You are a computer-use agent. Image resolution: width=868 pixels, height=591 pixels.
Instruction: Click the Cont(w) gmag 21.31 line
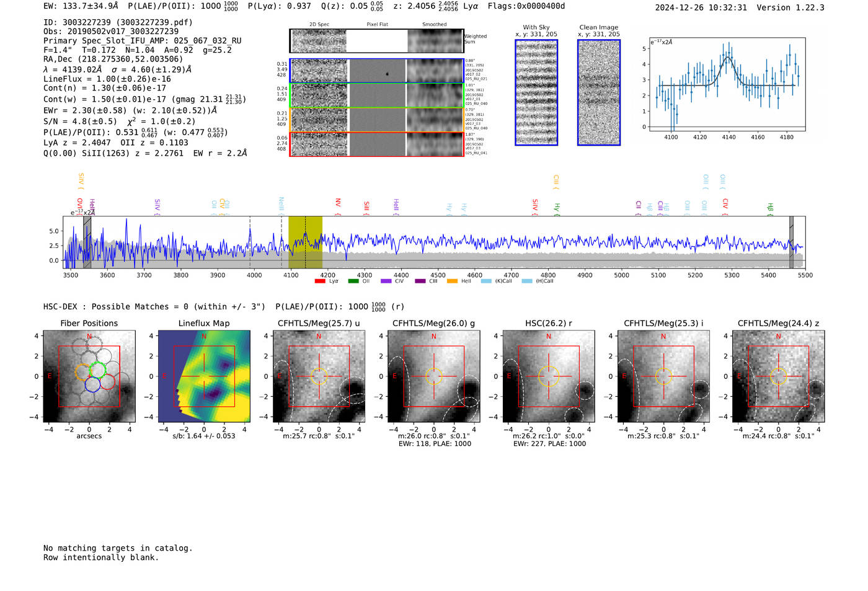click(x=144, y=99)
